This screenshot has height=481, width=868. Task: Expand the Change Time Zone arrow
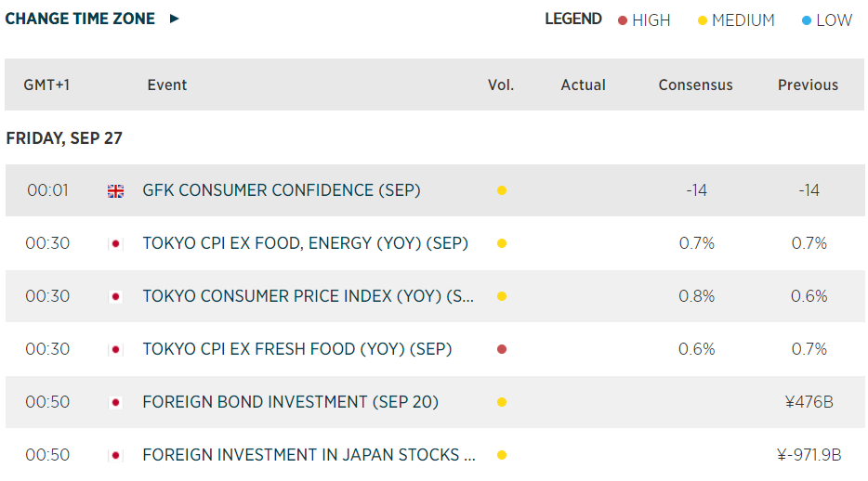pos(174,19)
